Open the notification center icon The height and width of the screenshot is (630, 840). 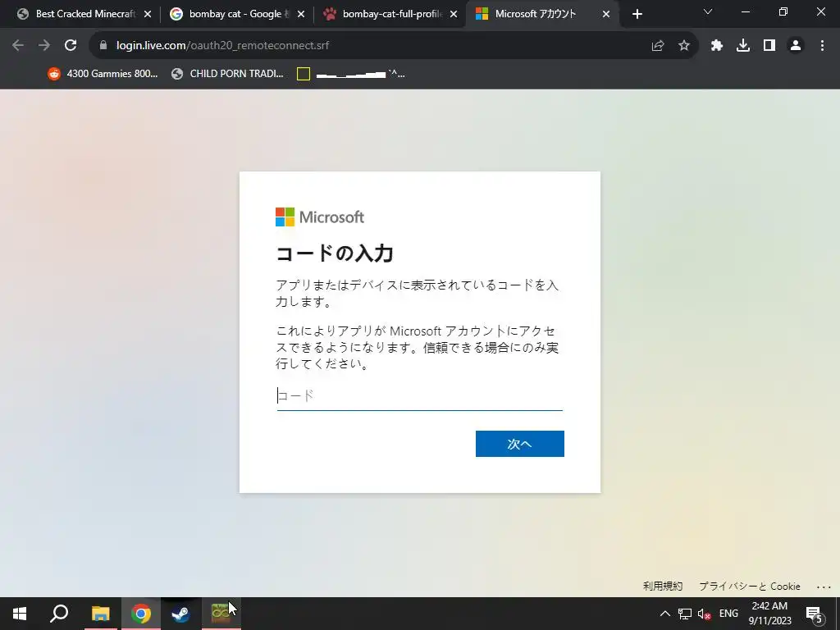(815, 614)
